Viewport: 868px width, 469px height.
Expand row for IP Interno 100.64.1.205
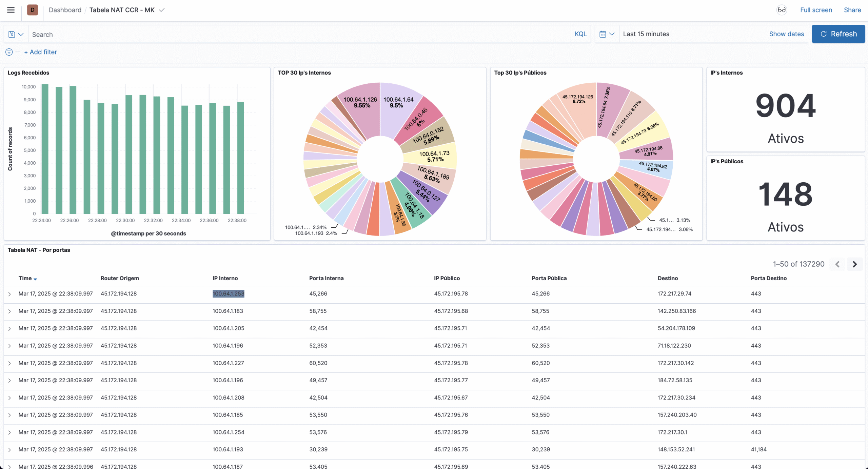coord(9,328)
